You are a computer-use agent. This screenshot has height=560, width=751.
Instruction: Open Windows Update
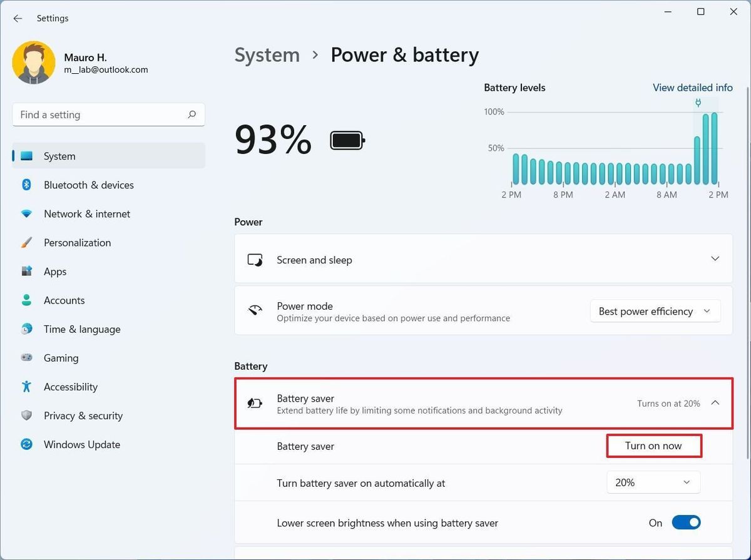(81, 444)
